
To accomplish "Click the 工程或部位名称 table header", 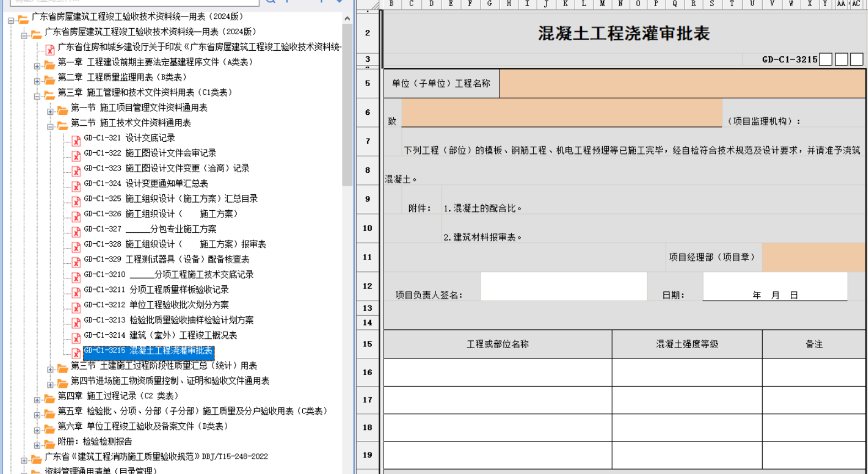I will 497,344.
